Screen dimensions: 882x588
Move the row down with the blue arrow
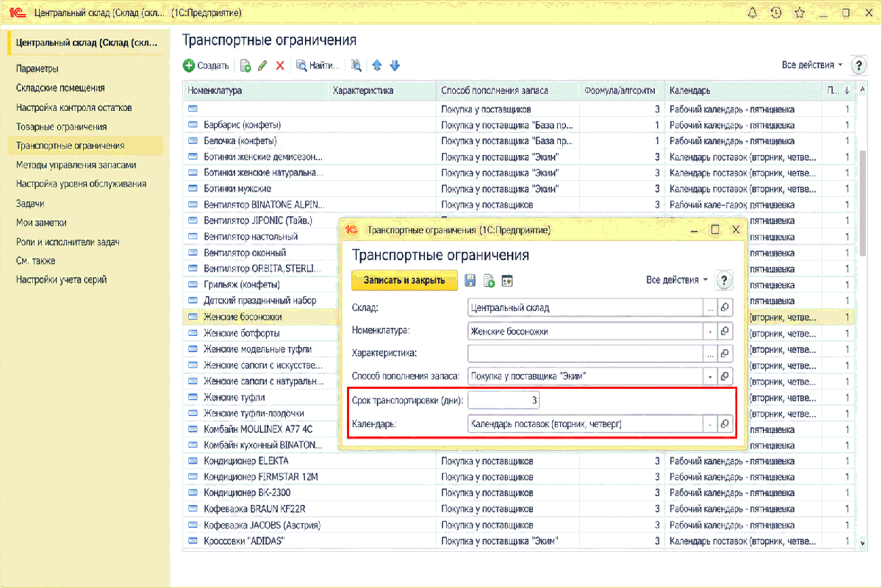tap(395, 65)
